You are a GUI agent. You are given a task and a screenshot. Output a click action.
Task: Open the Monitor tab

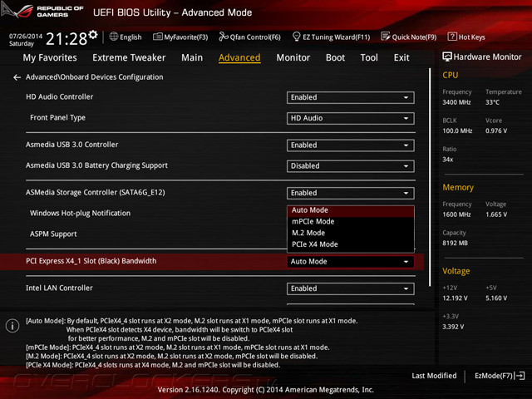(x=293, y=57)
